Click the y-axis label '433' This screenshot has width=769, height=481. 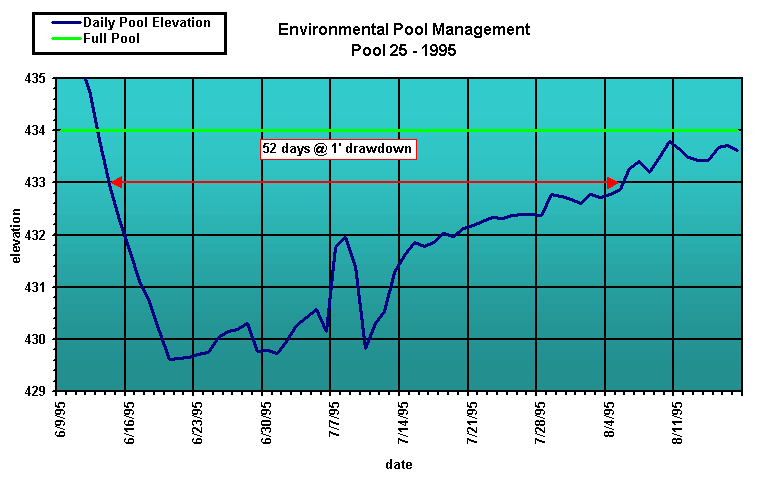point(34,182)
